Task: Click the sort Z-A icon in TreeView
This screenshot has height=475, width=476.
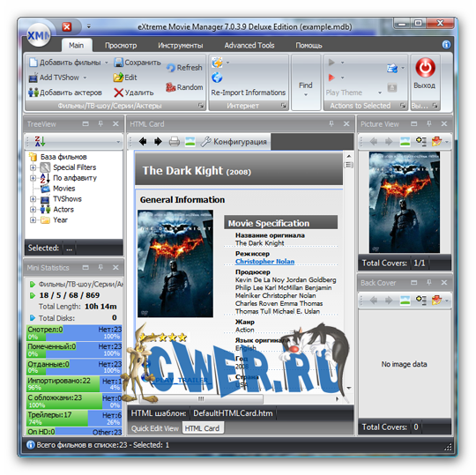Action: [x=40, y=141]
